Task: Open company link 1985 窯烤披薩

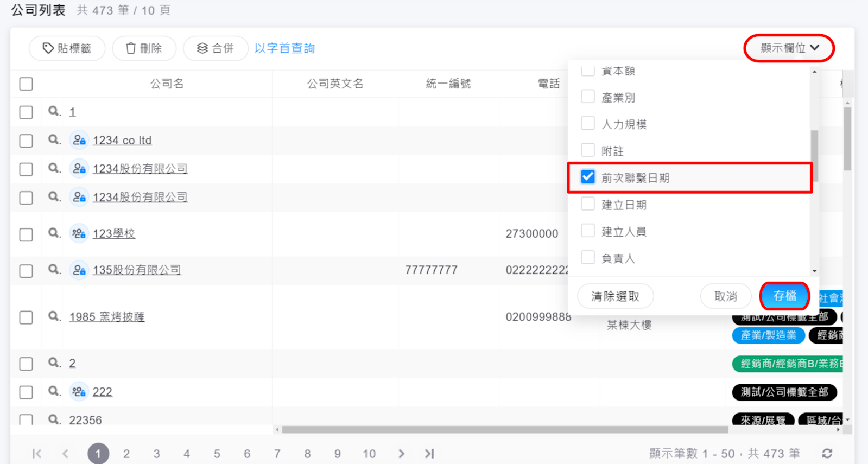Action: pyautogui.click(x=107, y=316)
